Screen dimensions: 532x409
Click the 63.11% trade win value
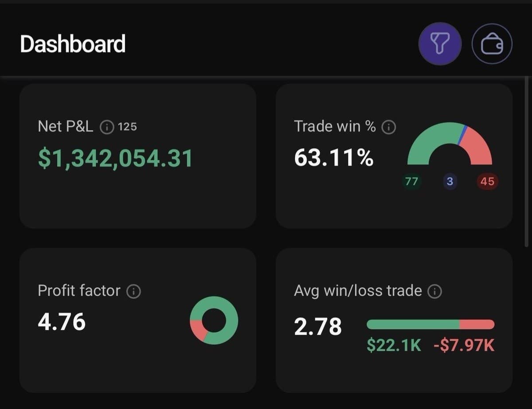coord(334,158)
